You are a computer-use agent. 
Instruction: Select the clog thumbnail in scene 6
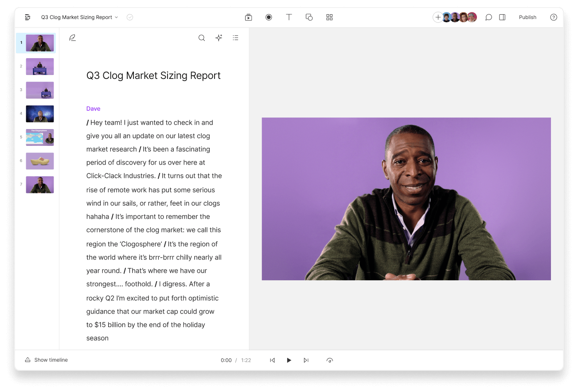pos(40,161)
